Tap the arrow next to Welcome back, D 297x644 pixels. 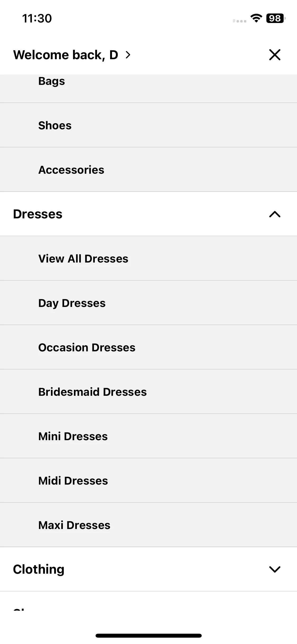(128, 55)
